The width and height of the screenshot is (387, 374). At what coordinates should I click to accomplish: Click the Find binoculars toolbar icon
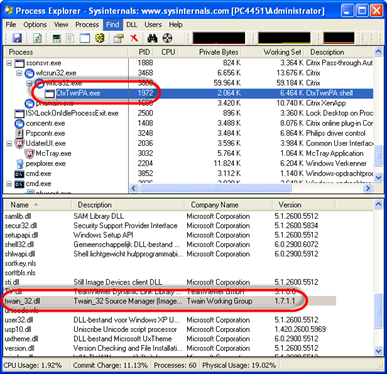click(152, 38)
